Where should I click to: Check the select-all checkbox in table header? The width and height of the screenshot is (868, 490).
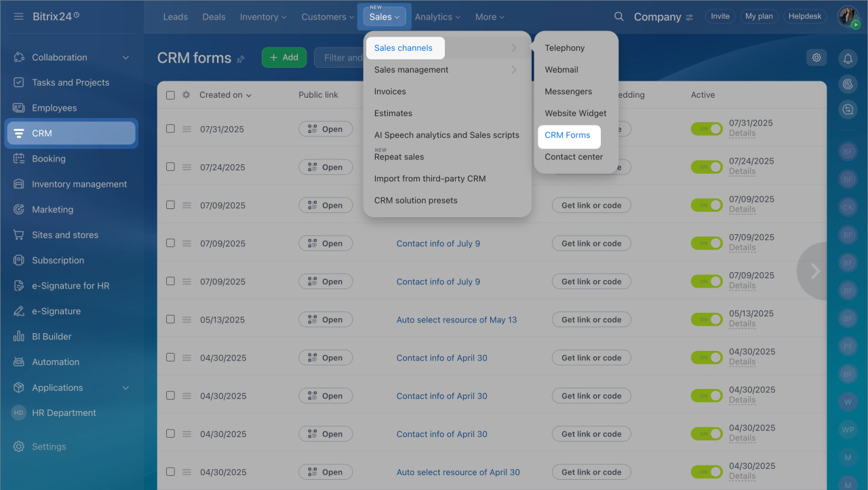click(x=170, y=95)
